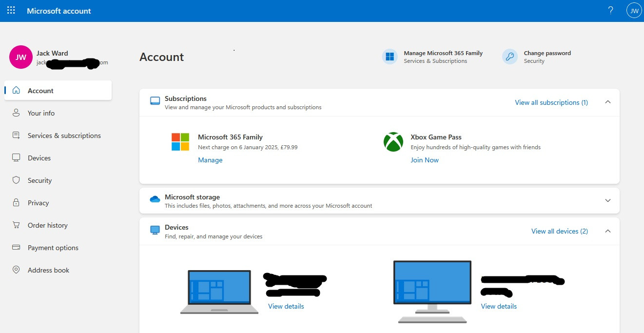Click the OneDrive cloud icon for Microsoft storage
Viewport: 644px width, 333px height.
coord(155,199)
